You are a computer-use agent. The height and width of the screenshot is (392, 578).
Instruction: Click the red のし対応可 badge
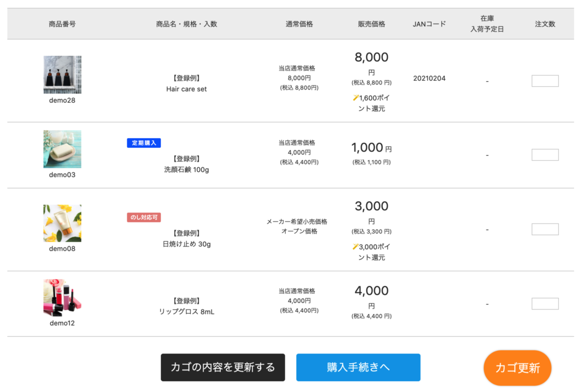(144, 217)
